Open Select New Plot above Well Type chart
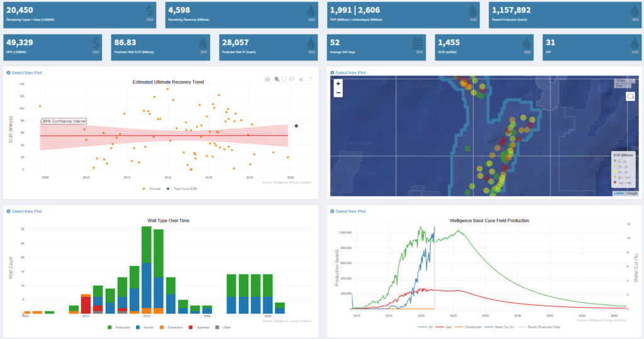The image size is (644, 339). coord(24,211)
